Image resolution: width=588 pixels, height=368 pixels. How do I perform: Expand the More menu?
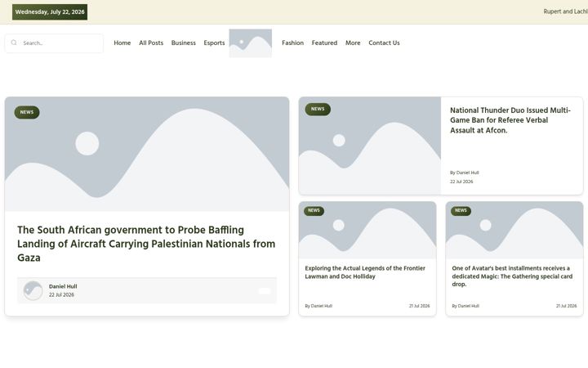(x=353, y=43)
